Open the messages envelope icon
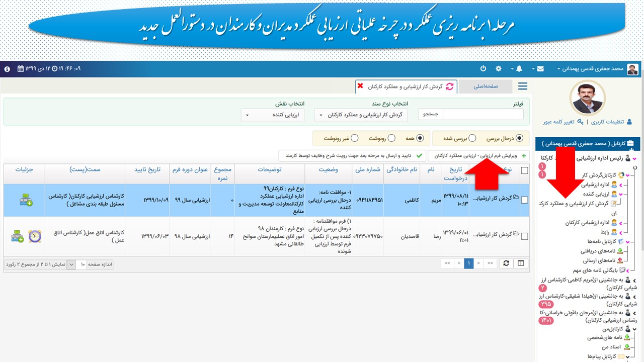The height and width of the screenshot is (362, 644). click(x=541, y=68)
